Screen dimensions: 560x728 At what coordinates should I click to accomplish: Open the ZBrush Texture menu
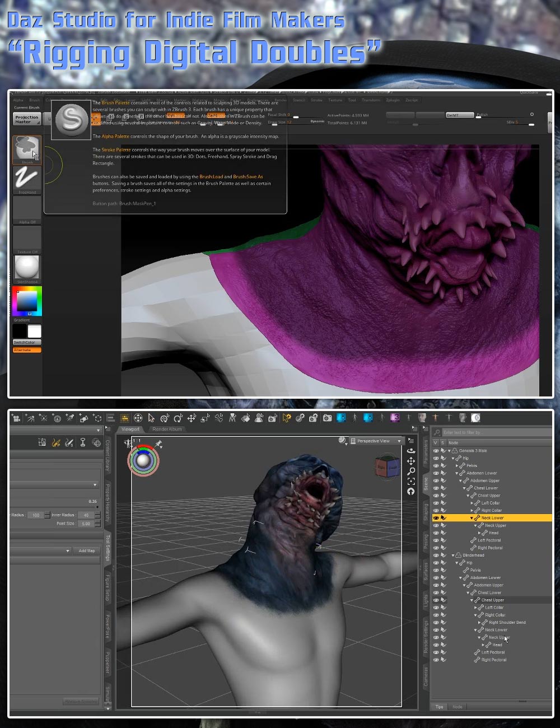[335, 100]
